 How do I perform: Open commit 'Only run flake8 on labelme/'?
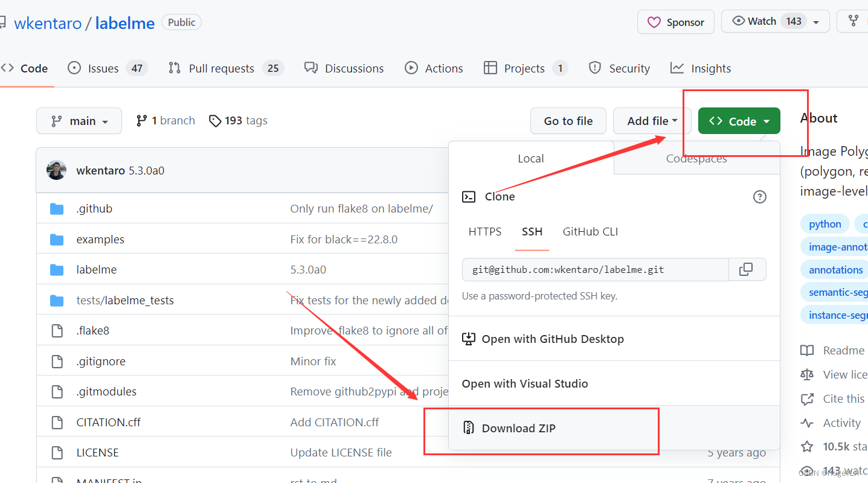point(362,209)
